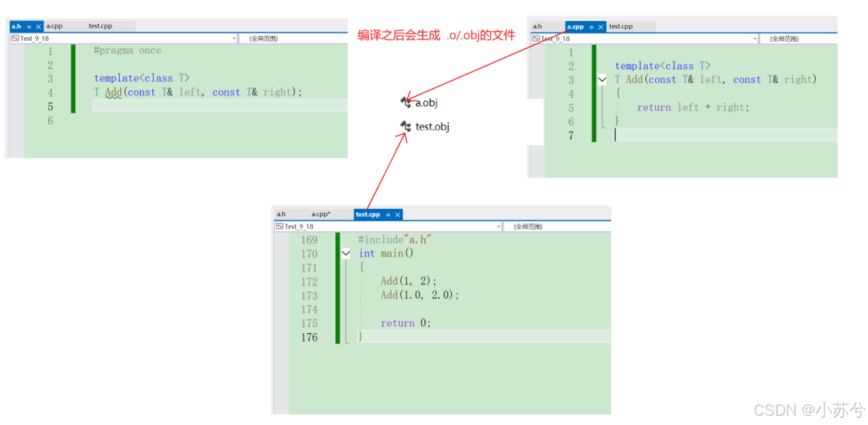Click the Test_9_18 project icon in top-right editor
Viewport: 868px width, 425px height.
click(536, 39)
